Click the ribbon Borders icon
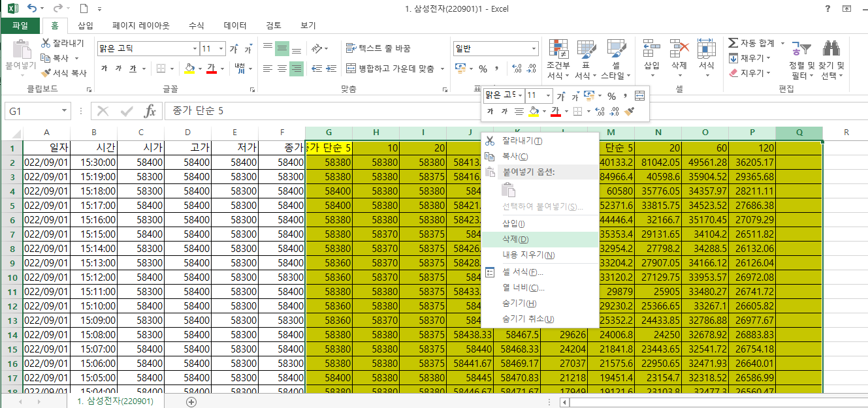This screenshot has width=868, height=408. 161,68
